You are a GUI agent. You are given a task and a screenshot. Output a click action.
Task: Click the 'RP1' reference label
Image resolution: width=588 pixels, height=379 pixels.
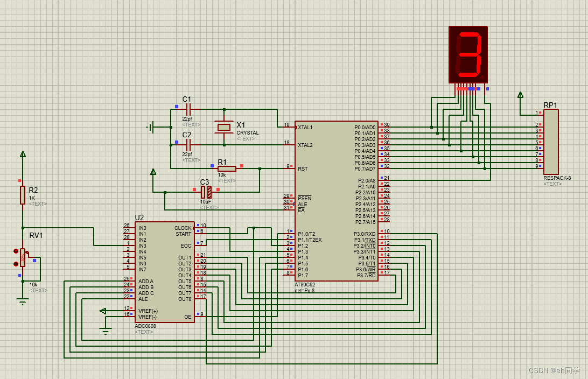(550, 105)
